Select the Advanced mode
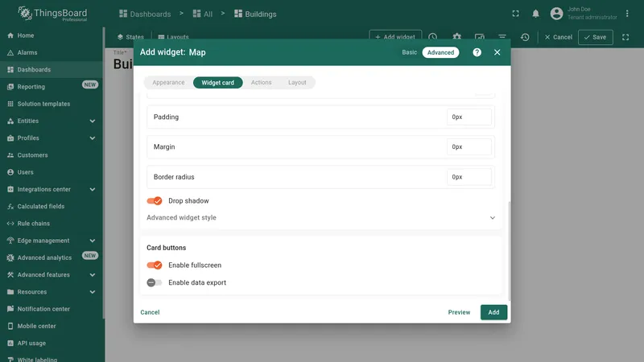 [440, 52]
